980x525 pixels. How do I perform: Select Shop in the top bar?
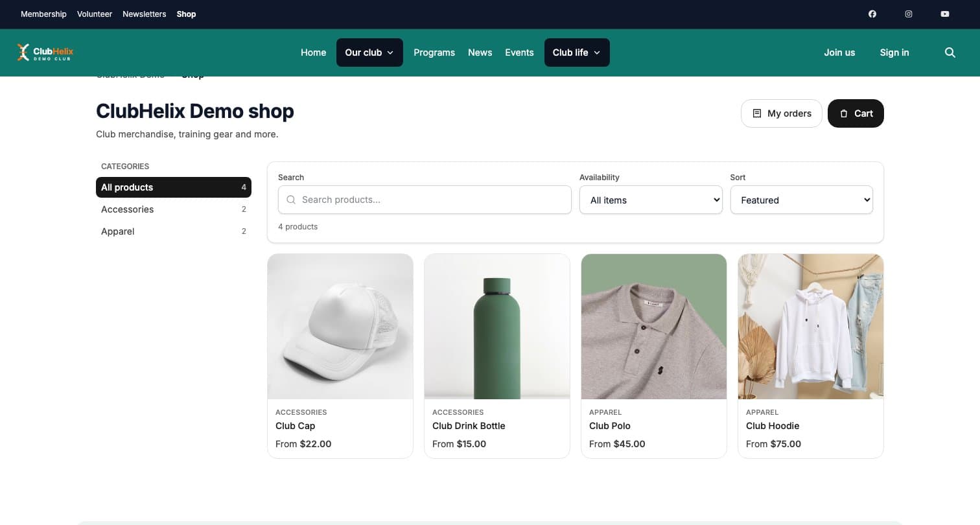click(186, 14)
